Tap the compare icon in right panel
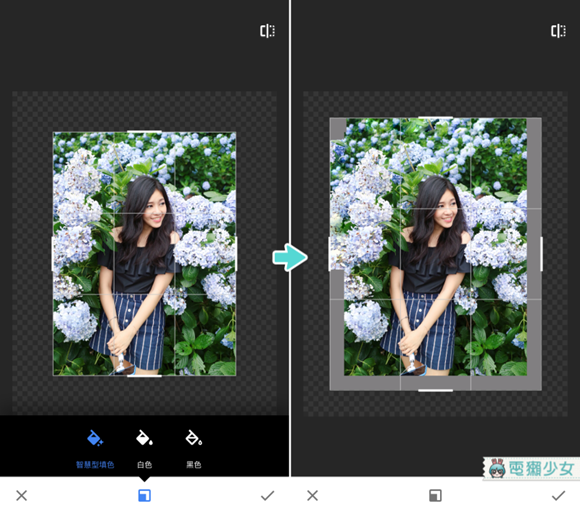Screen dimensions: 580x514 558,31
